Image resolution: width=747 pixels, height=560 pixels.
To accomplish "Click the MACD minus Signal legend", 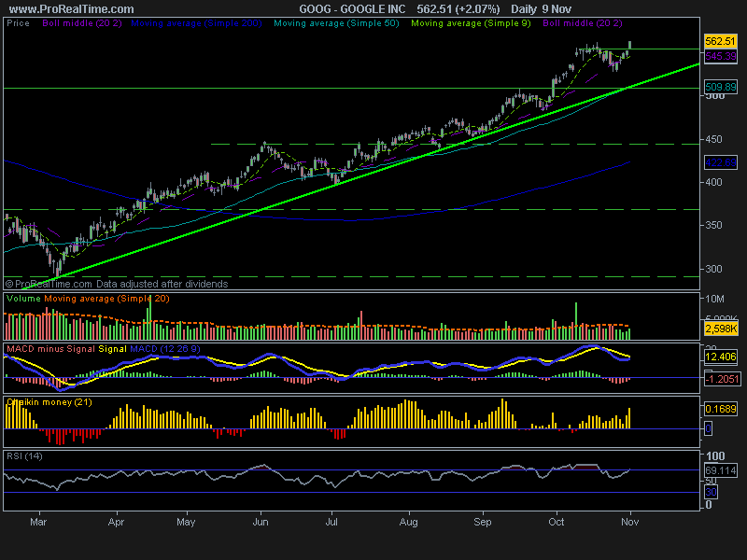I will 51,349.
